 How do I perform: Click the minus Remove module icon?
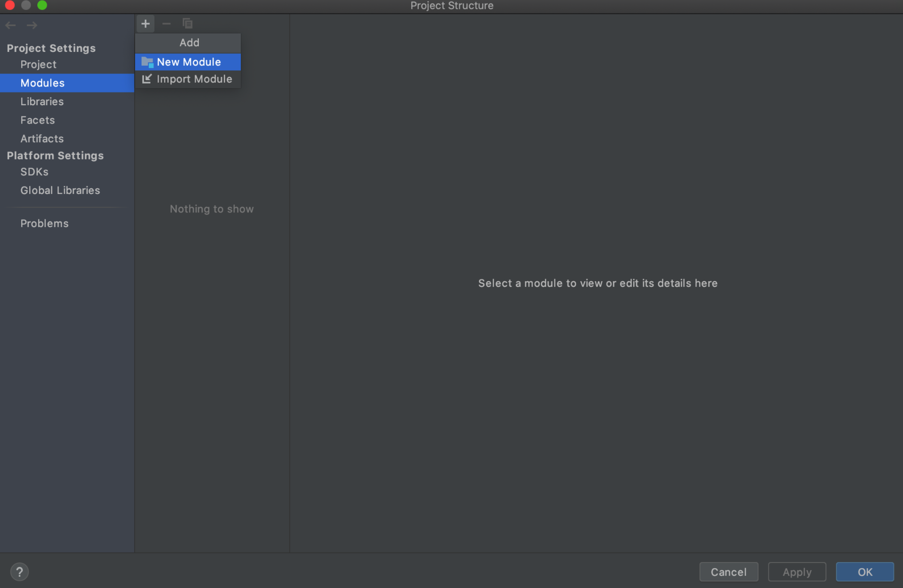pos(166,24)
